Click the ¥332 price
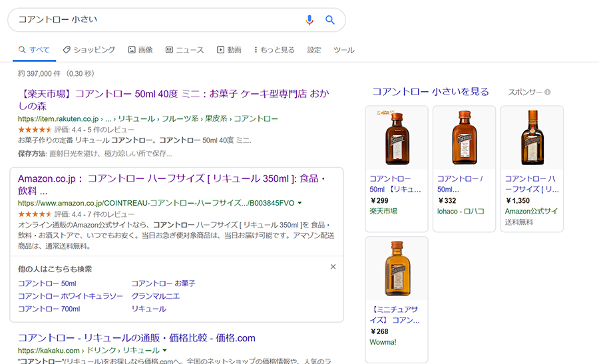The image size is (599, 364). point(447,200)
